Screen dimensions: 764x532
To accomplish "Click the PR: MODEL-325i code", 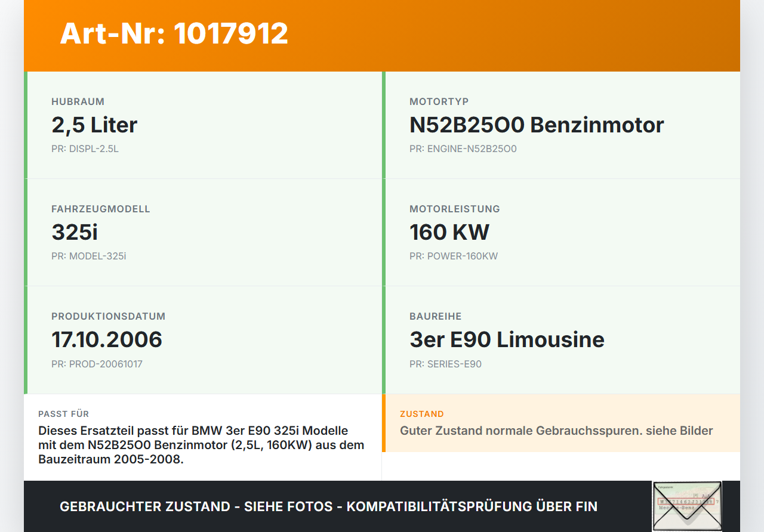I will coord(89,256).
